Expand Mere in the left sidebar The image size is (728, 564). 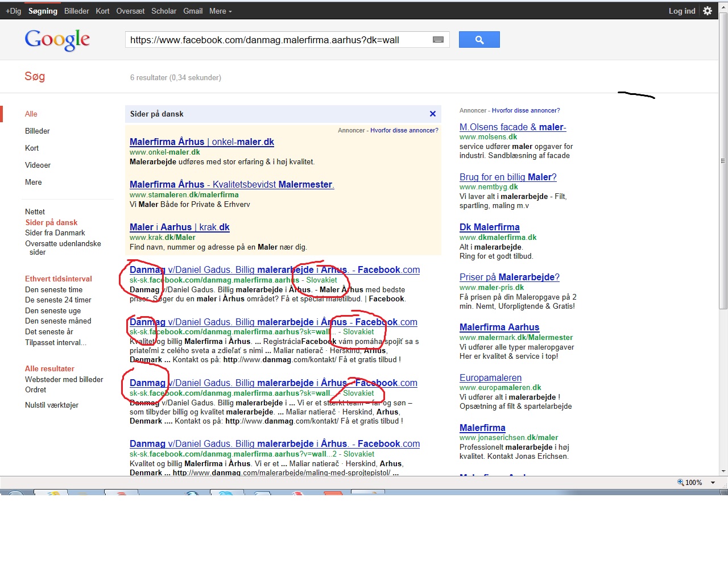34,182
